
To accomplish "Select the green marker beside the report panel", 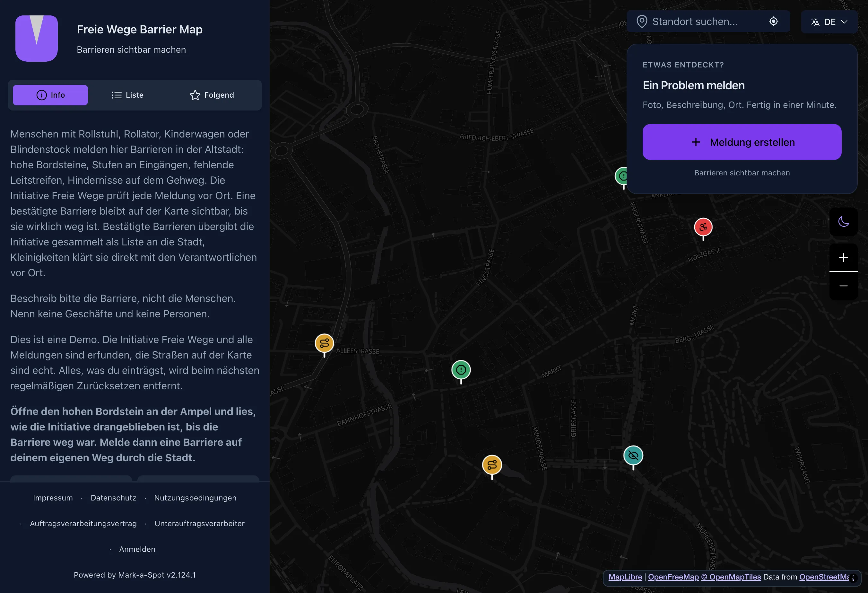I will click(621, 176).
